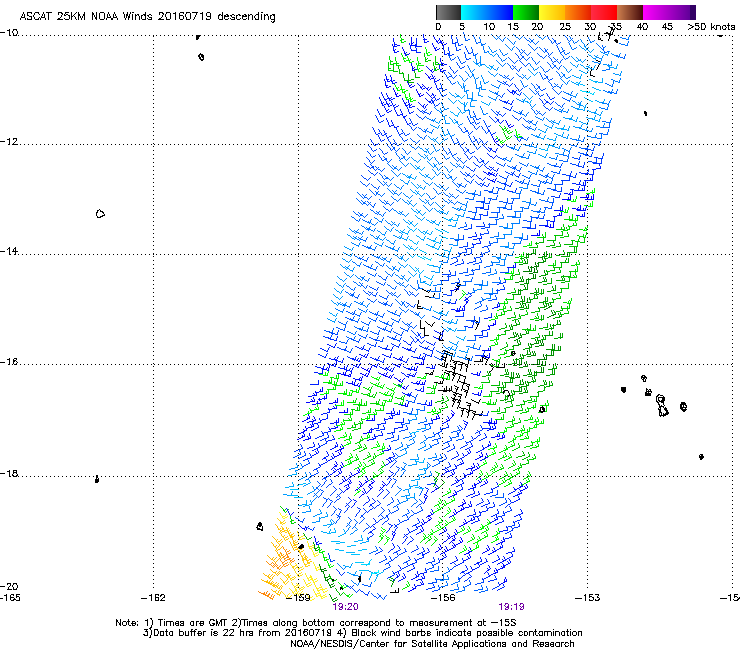
Task: Click the '-153' longitude axis label
Action: tap(588, 598)
